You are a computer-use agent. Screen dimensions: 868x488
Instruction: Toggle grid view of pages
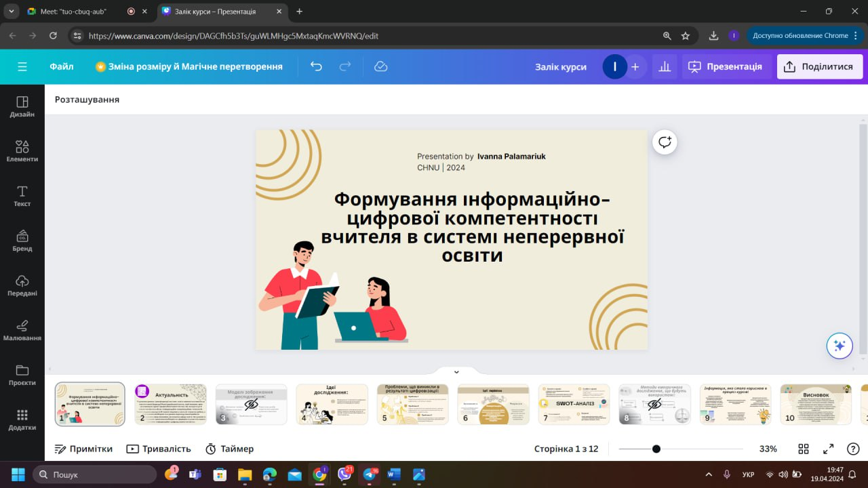tap(804, 449)
